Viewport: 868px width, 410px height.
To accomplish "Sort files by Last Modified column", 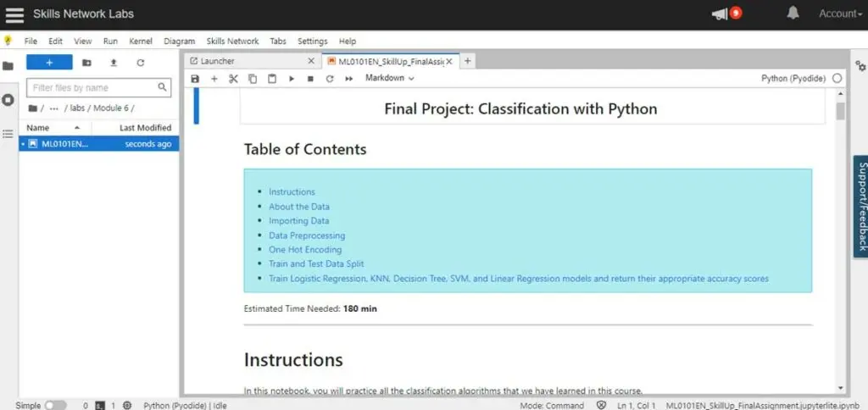I will pos(145,127).
